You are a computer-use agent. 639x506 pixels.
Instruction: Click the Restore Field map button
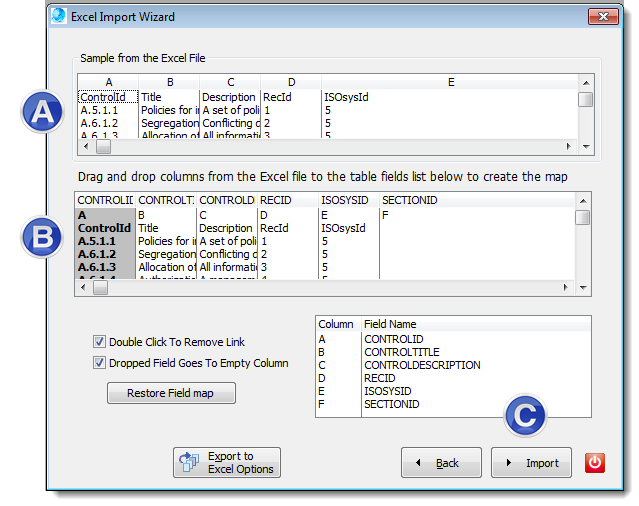171,393
